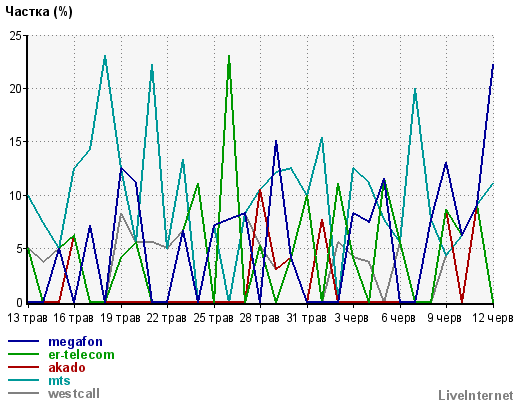Image resolution: width=520 pixels, height=405 pixels.
Task: Click the LiveInternet watermark text
Action: (x=476, y=395)
